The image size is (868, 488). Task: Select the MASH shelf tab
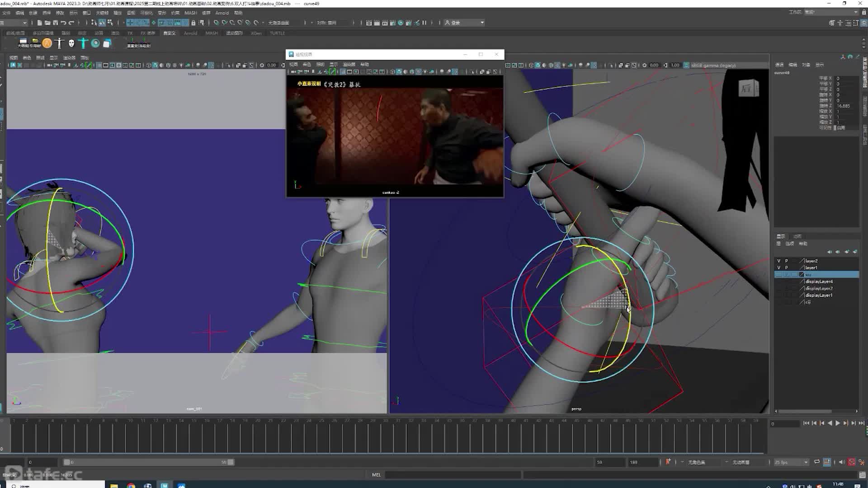pyautogui.click(x=212, y=33)
